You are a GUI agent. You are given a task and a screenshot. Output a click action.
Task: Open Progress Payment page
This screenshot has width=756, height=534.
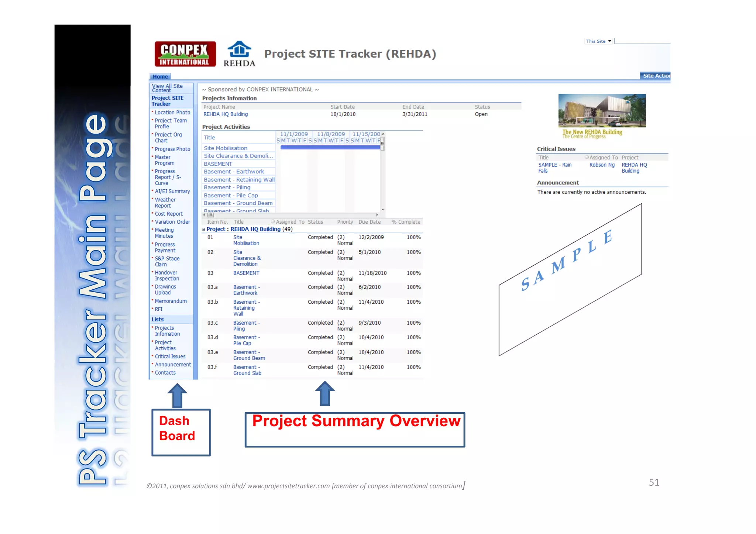[165, 247]
